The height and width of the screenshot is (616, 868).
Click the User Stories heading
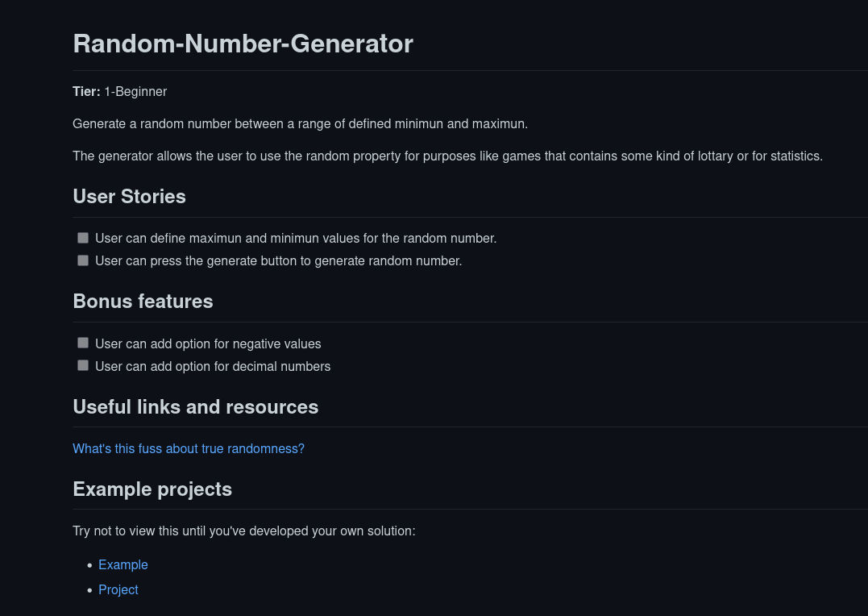pos(129,197)
